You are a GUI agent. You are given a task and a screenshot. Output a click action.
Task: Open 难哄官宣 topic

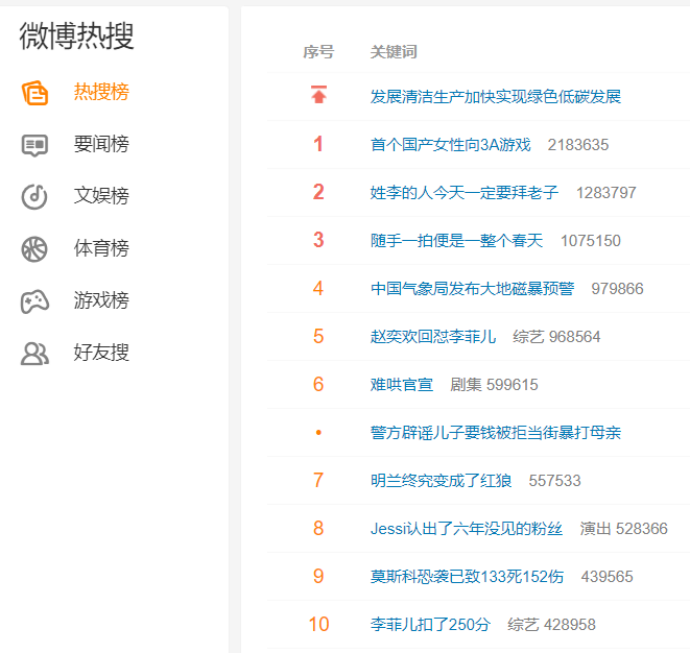pyautogui.click(x=401, y=385)
